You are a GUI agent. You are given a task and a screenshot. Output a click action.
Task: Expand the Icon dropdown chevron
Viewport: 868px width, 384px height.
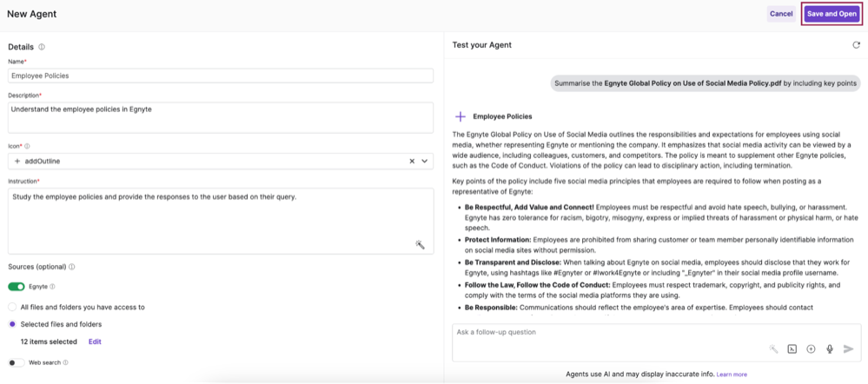tap(425, 162)
